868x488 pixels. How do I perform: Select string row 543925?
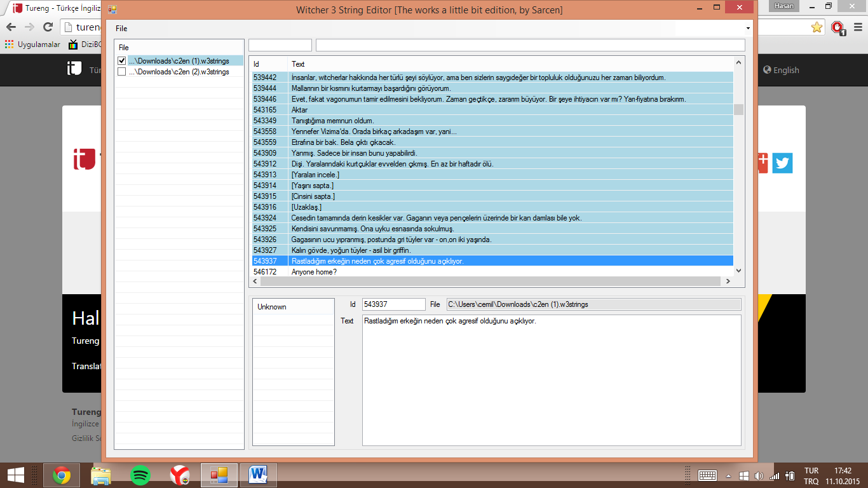tap(491, 229)
